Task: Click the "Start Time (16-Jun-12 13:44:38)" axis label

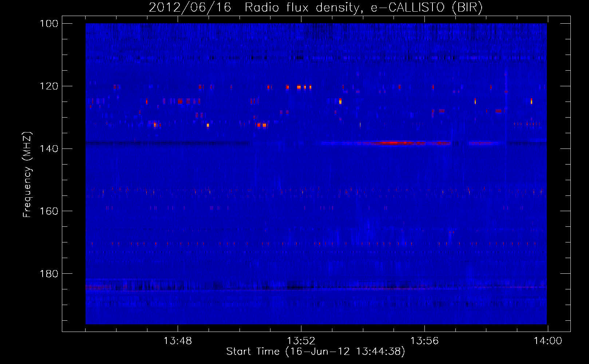Action: [316, 352]
